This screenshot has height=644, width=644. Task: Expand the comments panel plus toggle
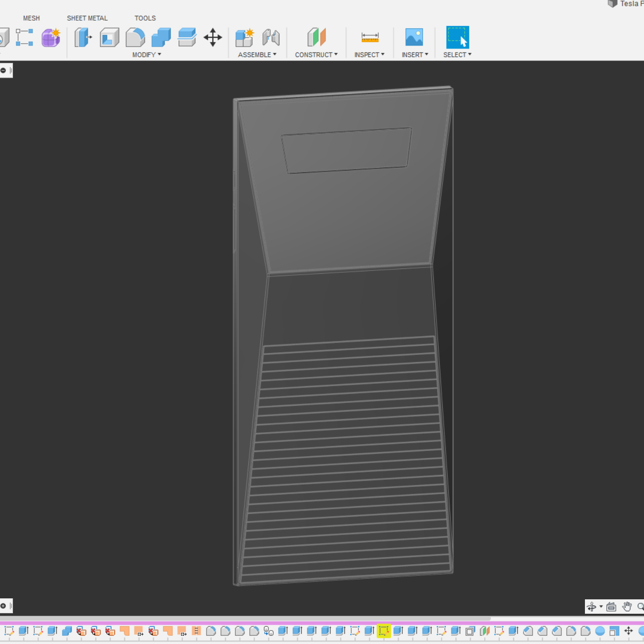[3, 606]
